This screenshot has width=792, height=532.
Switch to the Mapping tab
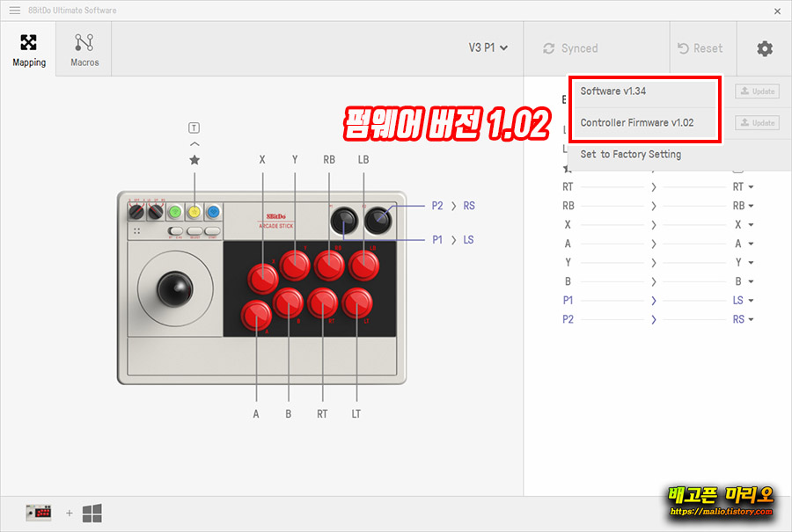point(29,50)
